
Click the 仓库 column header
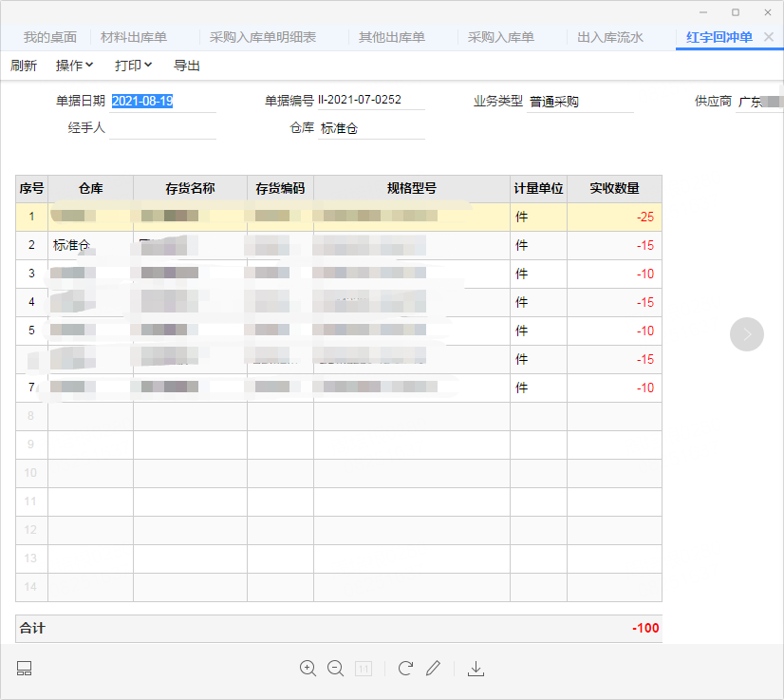click(x=90, y=189)
